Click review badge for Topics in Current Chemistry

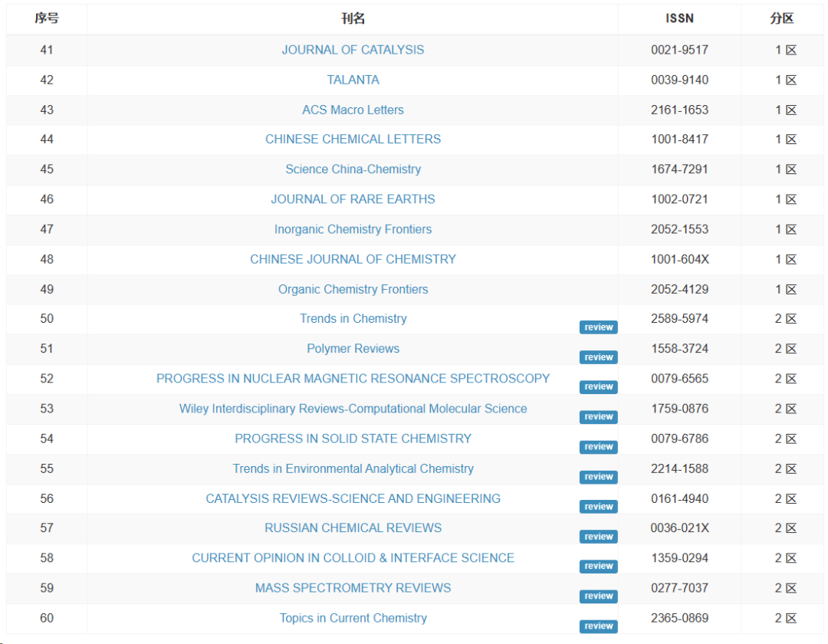(x=598, y=626)
